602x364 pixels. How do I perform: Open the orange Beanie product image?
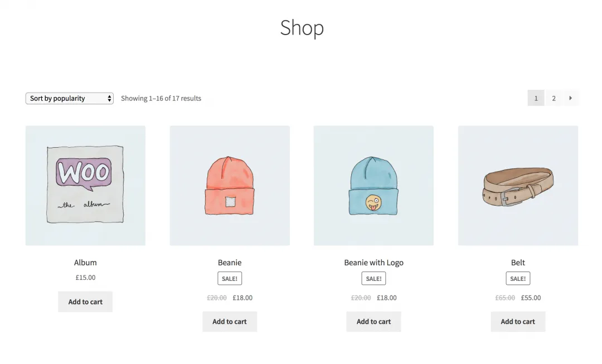(230, 186)
